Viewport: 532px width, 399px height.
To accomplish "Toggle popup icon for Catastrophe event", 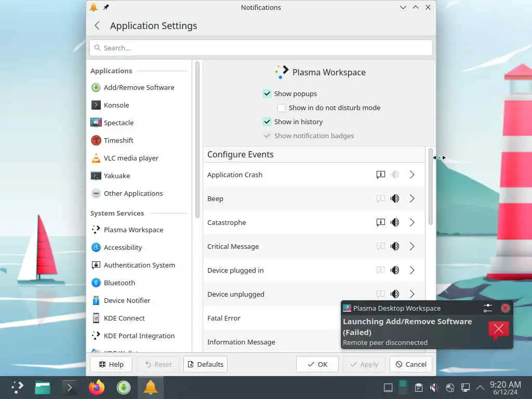I will [x=381, y=222].
